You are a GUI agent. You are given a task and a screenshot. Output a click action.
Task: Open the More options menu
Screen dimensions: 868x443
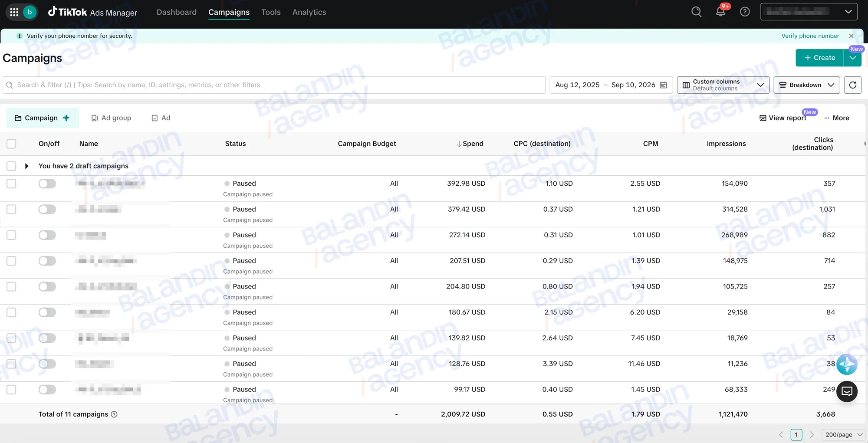837,118
